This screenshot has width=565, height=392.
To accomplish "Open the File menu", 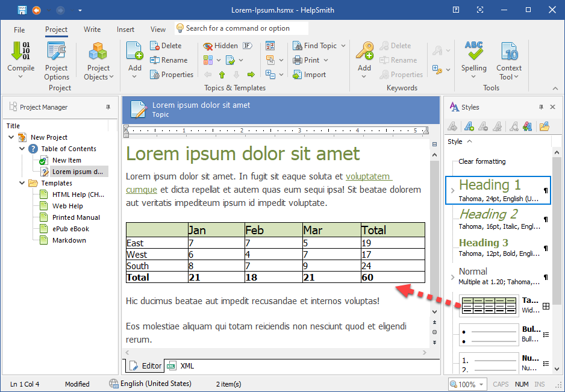I will pos(19,30).
